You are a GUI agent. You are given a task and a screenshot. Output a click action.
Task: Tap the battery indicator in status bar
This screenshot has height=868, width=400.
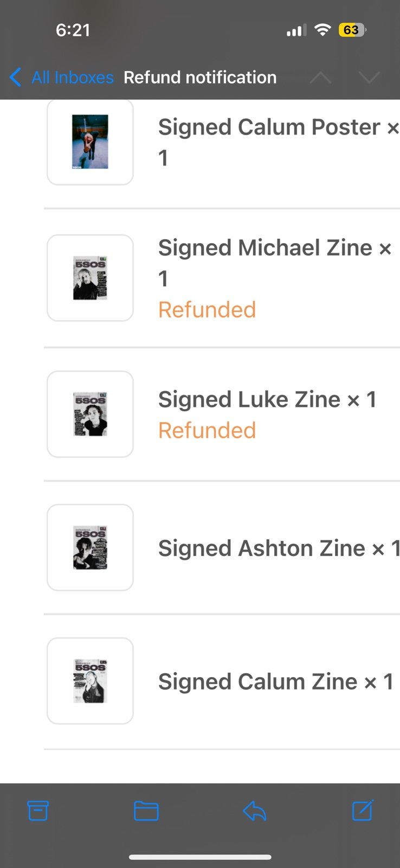(x=352, y=30)
